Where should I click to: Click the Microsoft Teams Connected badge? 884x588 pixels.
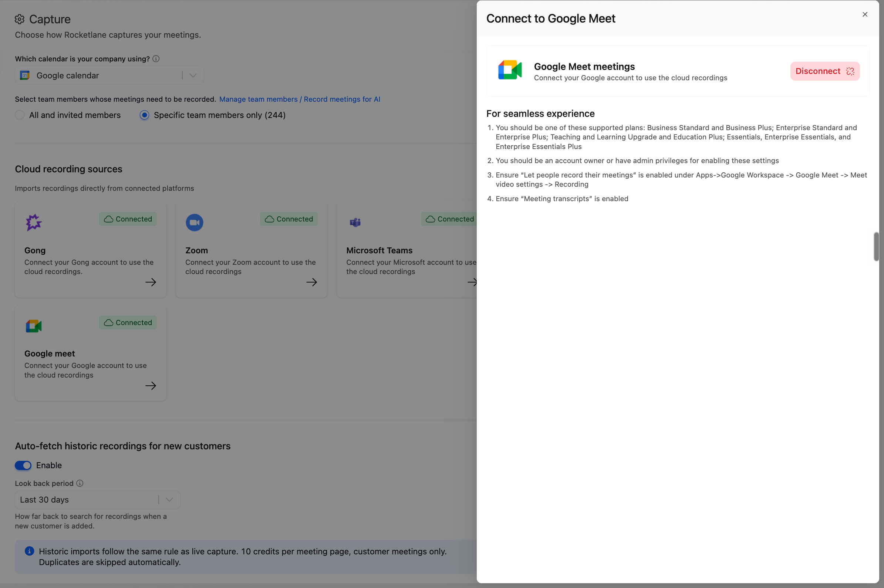(x=449, y=219)
